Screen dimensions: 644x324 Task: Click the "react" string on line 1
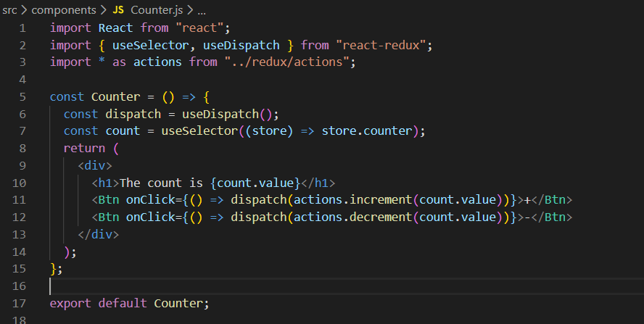(x=199, y=28)
